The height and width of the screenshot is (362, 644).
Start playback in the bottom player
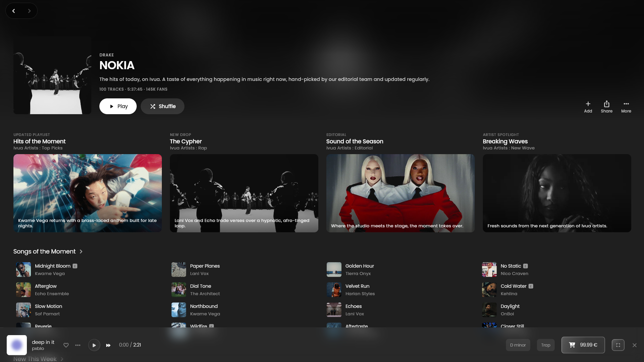[x=94, y=345]
